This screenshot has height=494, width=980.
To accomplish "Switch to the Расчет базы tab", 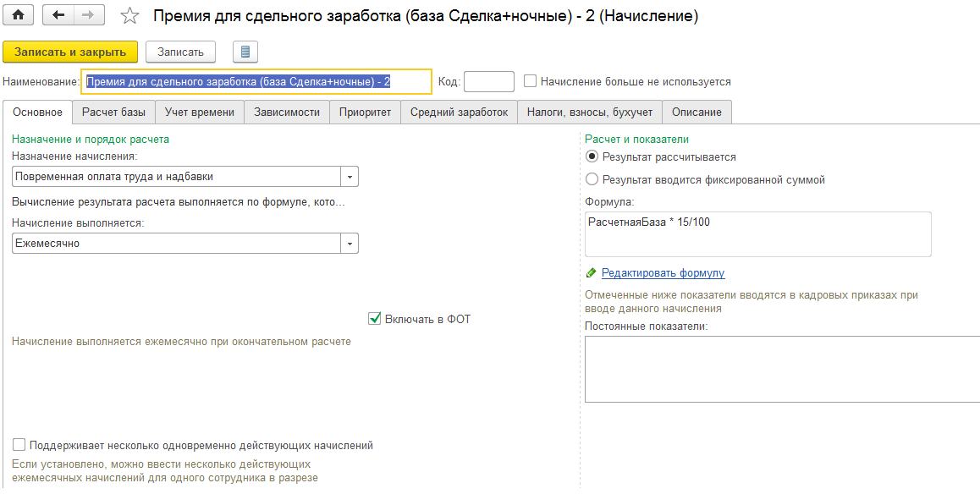I will point(113,113).
